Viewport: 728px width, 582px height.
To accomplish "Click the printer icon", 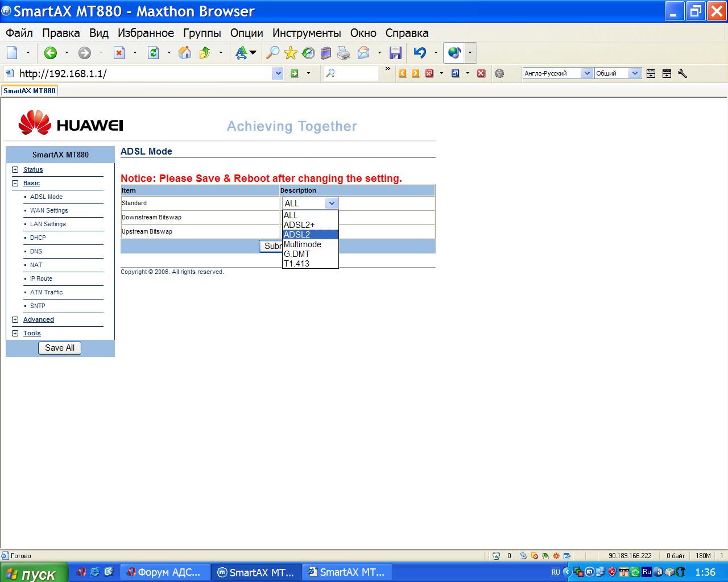I will pyautogui.click(x=344, y=53).
